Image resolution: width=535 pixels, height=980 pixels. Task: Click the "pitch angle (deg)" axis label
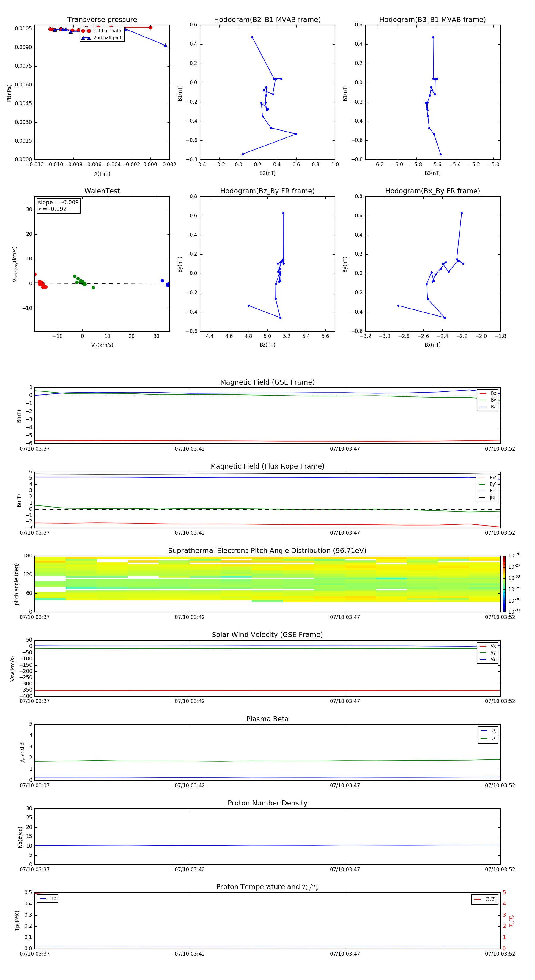(x=16, y=584)
